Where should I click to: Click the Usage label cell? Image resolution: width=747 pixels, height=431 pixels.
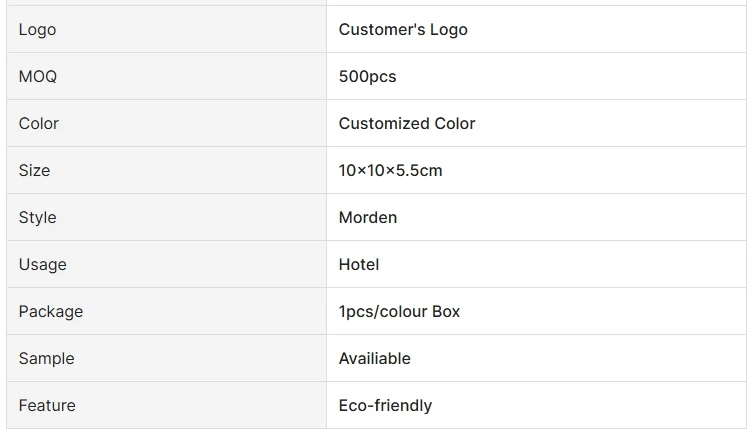point(42,265)
